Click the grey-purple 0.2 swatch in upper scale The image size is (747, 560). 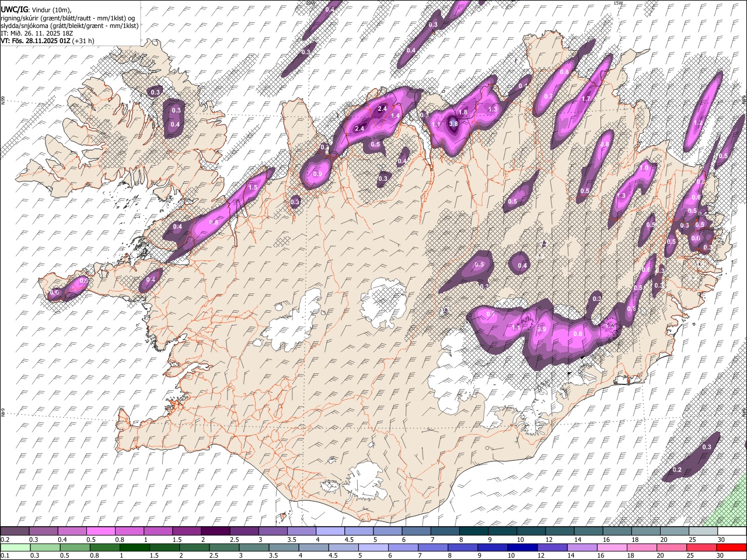15,531
